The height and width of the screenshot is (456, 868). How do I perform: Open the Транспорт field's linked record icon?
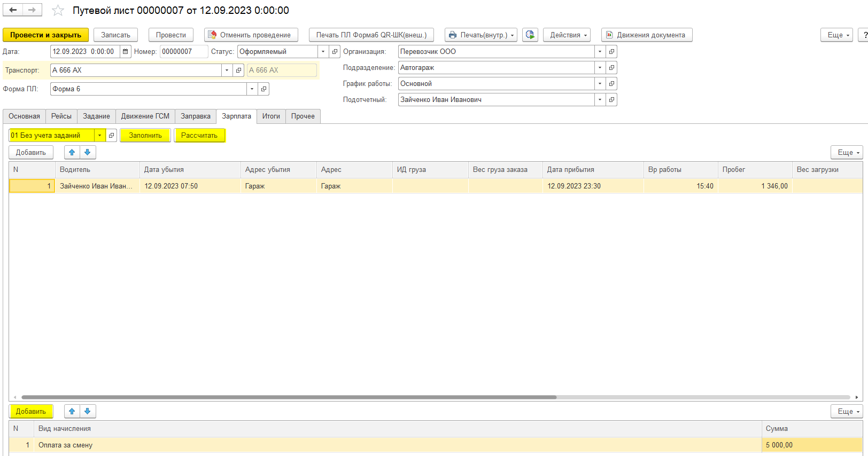(239, 70)
